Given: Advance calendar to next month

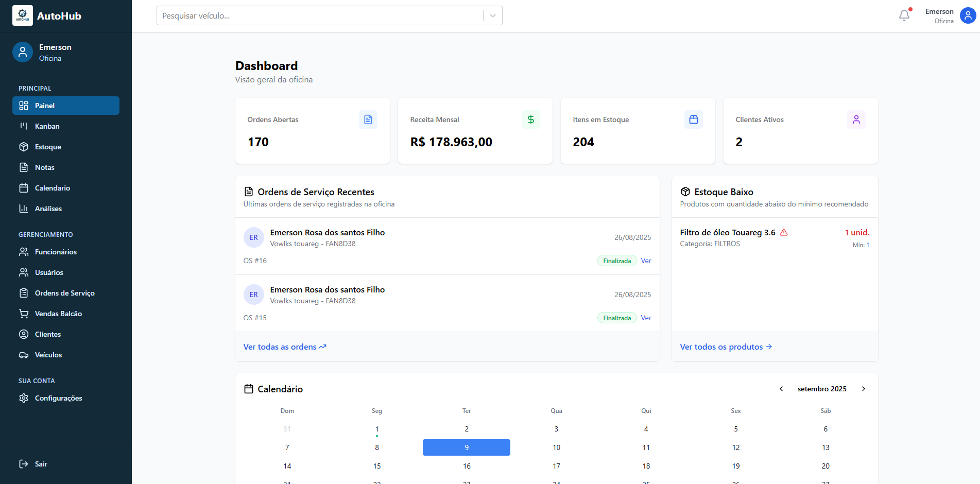Looking at the screenshot, I should [x=864, y=389].
